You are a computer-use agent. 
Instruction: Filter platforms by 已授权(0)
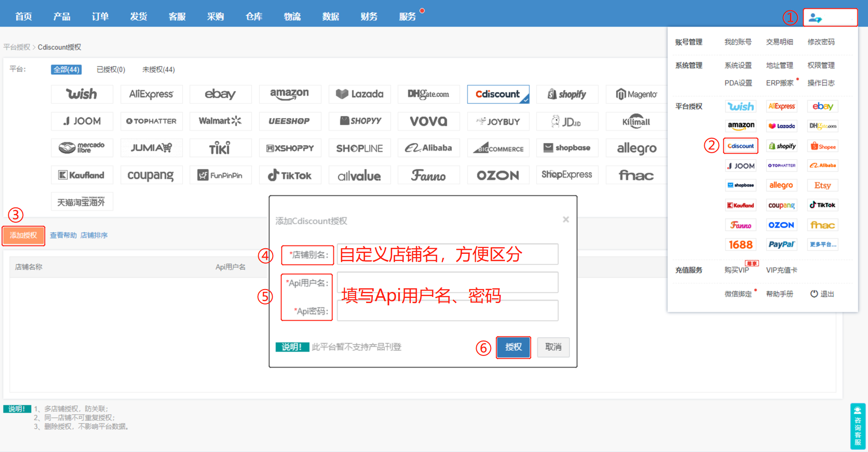coord(111,70)
